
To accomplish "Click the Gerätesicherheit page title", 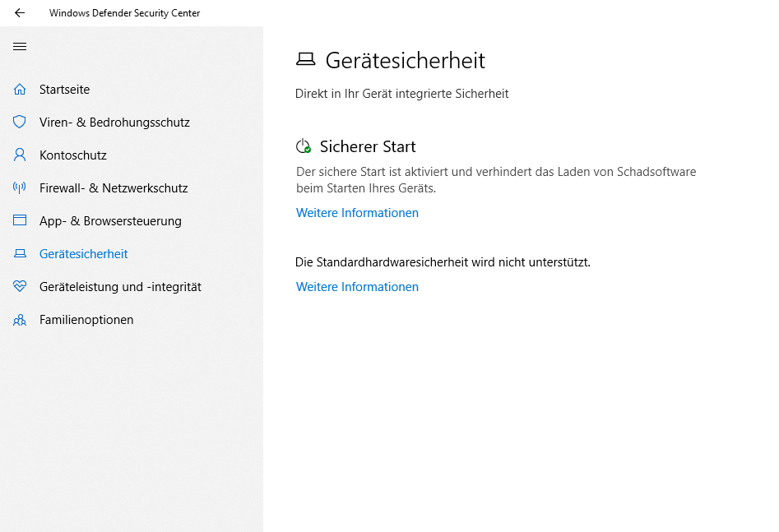I will click(405, 61).
